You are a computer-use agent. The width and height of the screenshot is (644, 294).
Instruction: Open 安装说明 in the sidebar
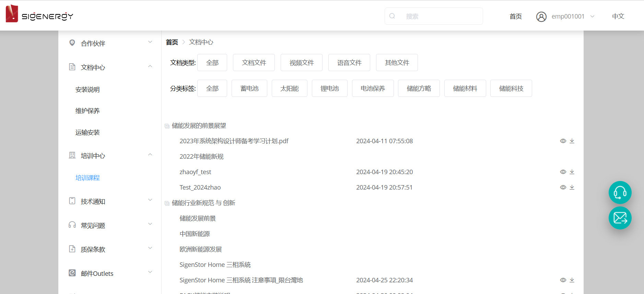pos(87,89)
